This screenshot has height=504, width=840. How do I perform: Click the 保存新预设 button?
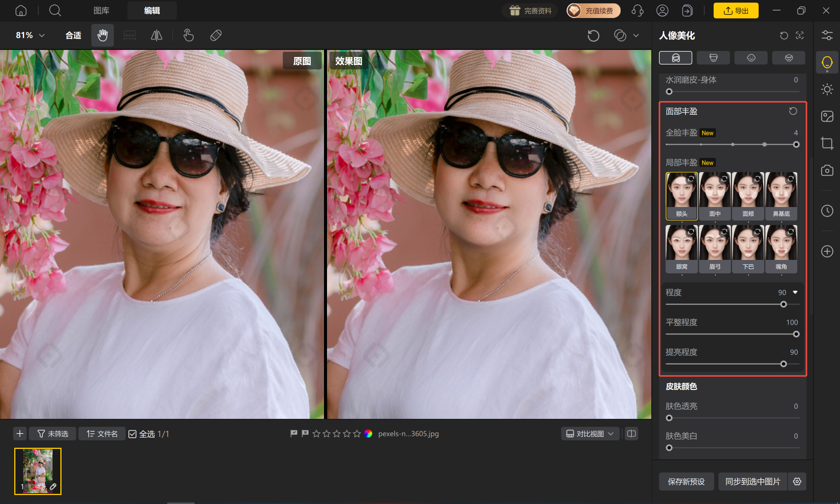(686, 481)
